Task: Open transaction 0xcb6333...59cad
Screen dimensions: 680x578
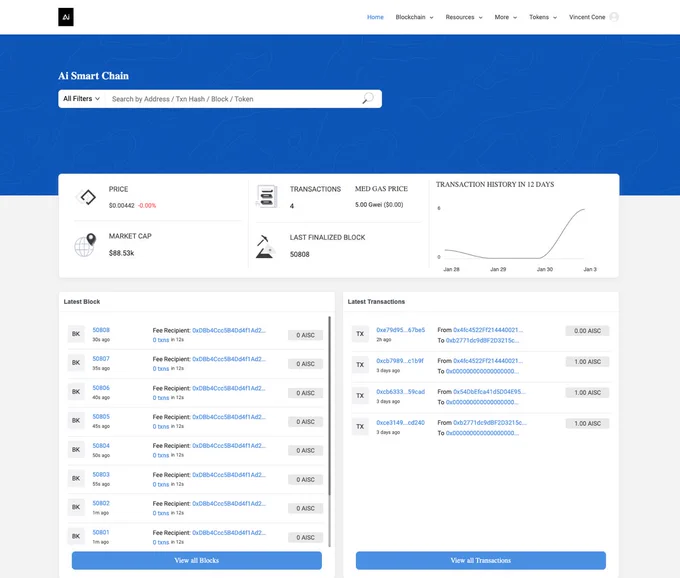Action: click(400, 392)
